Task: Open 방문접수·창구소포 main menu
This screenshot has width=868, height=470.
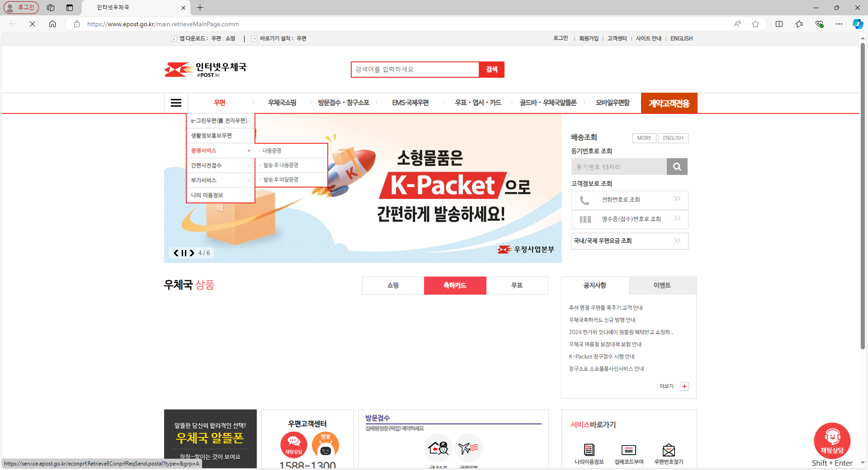Action: point(344,103)
